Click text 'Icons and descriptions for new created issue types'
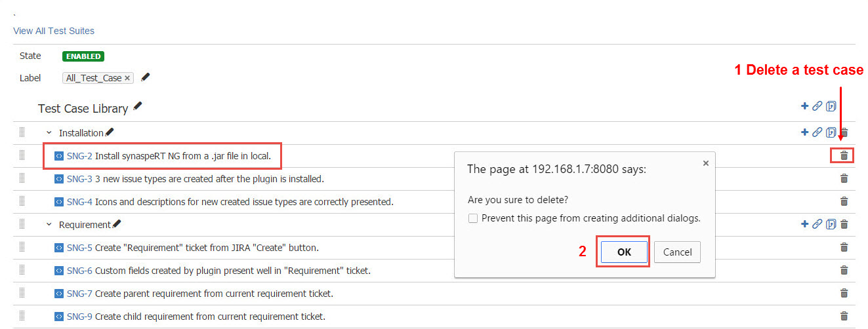The image size is (868, 329). pos(196,202)
